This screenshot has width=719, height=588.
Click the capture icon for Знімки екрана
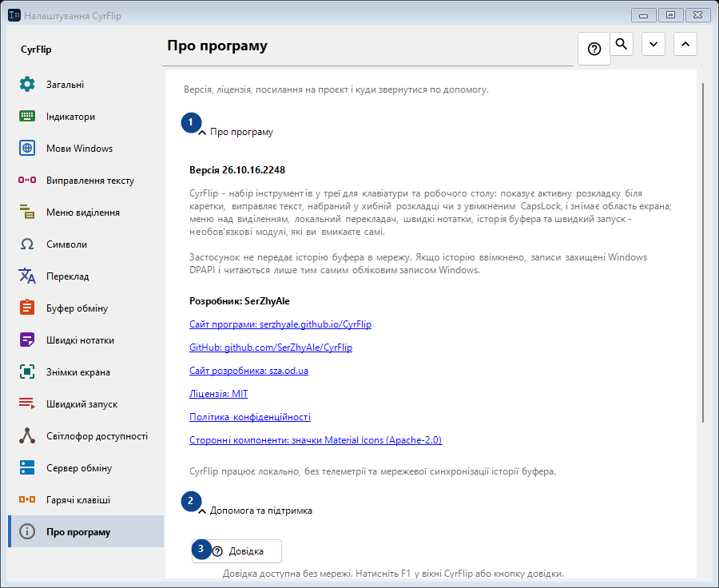point(27,372)
